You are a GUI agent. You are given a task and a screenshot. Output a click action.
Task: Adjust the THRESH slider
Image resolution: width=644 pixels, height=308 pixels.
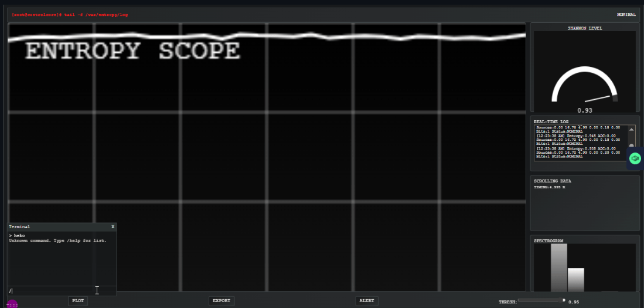pyautogui.click(x=541, y=300)
